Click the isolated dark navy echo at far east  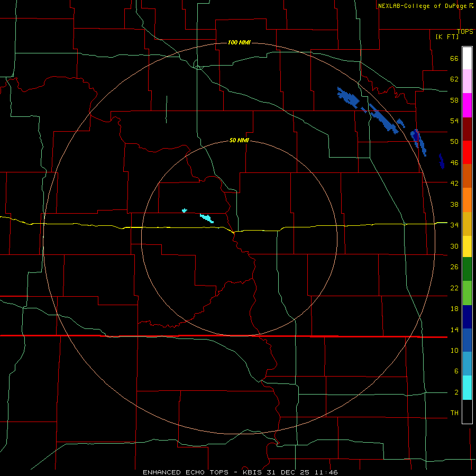[442, 161]
